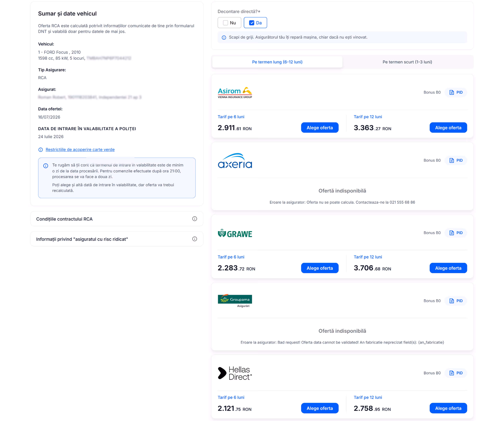This screenshot has width=504, height=421.
Task: Click Axeria error text with phone number
Action: (342, 202)
